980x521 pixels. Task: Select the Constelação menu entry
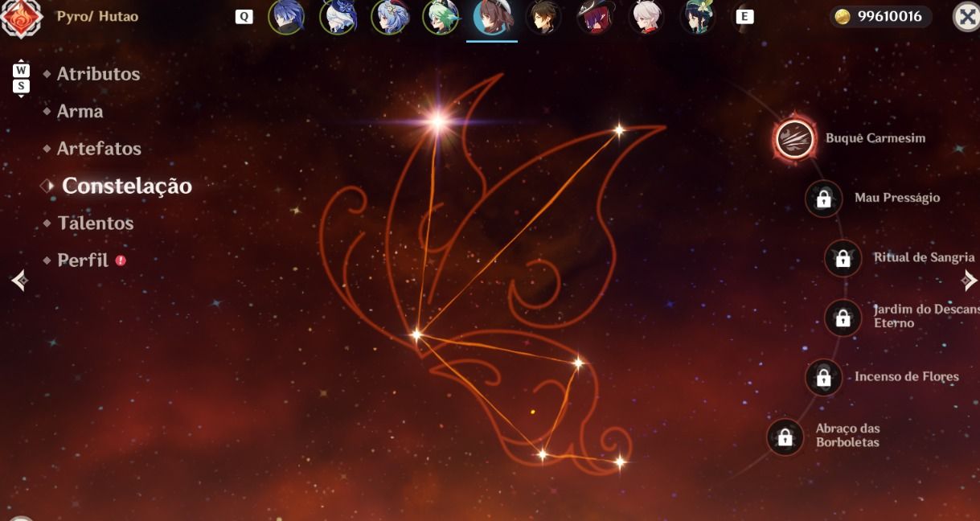(127, 186)
